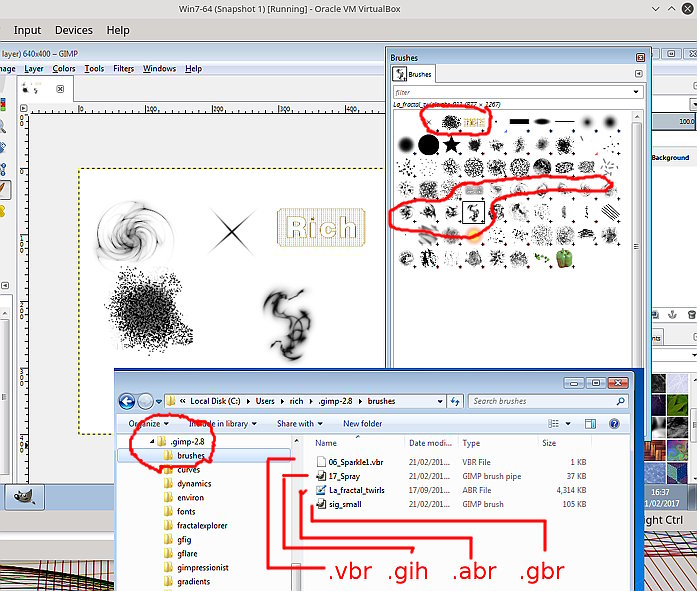Open the Brushes tab configuration menu arrow
Screen dimensions: 697x591
(x=638, y=74)
